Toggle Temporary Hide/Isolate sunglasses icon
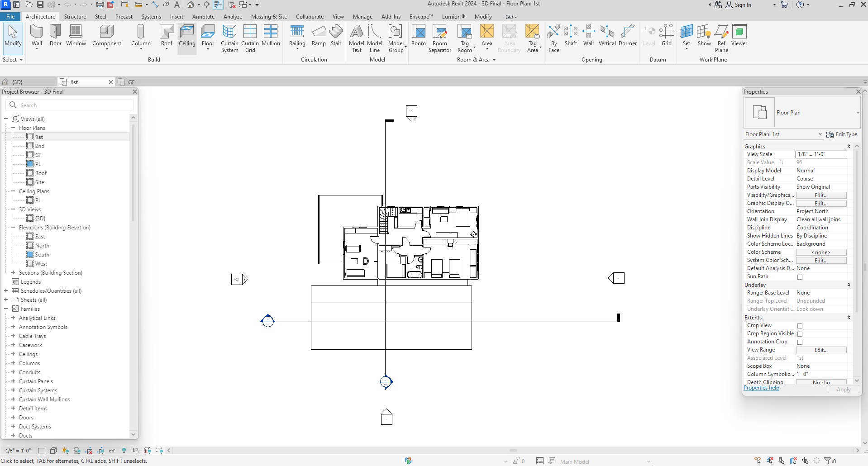Screen dimensions: 868x466 coord(112,451)
